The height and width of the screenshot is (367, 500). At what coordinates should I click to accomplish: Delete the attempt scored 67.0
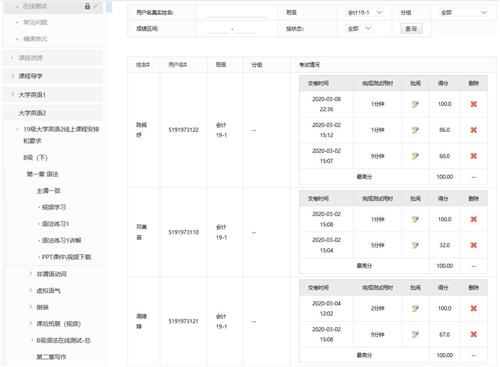473,334
